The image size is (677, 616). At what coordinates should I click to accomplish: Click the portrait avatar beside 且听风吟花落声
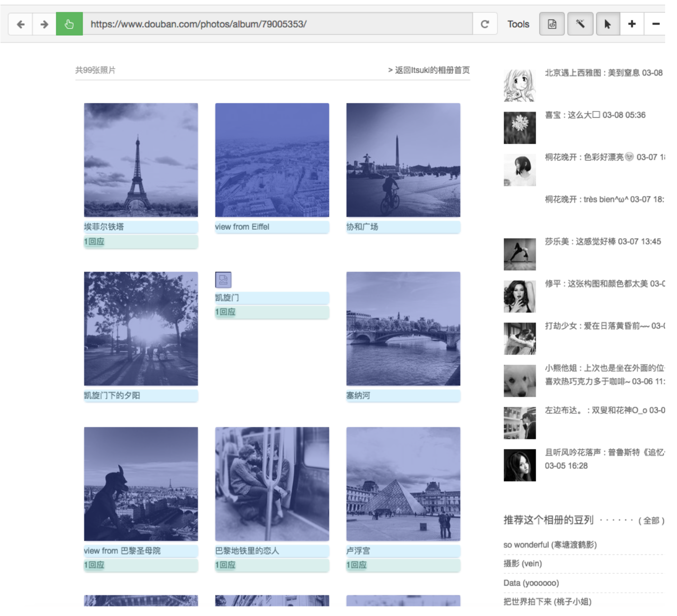click(x=520, y=466)
